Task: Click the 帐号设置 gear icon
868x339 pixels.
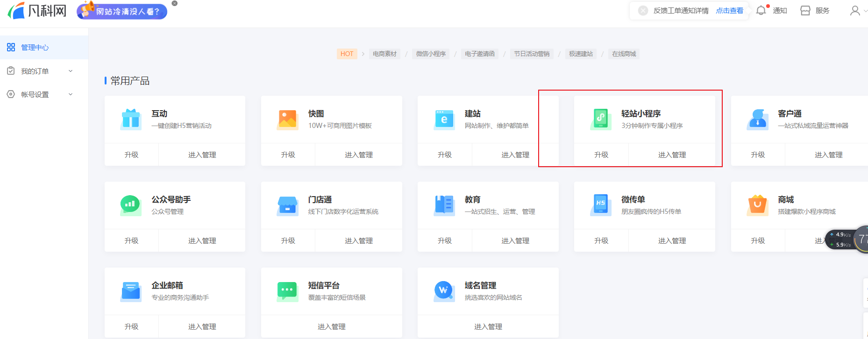Action: pos(11,94)
